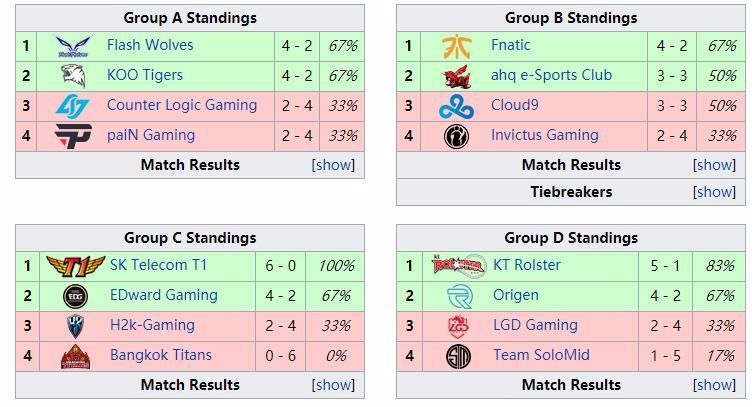The width and height of the screenshot is (752, 407).
Task: Click the Flash Wolves team logo
Action: click(74, 46)
